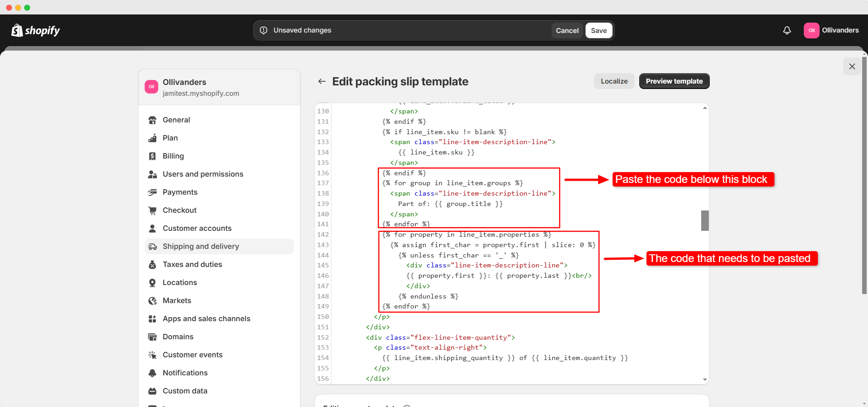Image resolution: width=868 pixels, height=407 pixels.
Task: Click the Apps and sales channels icon
Action: point(152,319)
